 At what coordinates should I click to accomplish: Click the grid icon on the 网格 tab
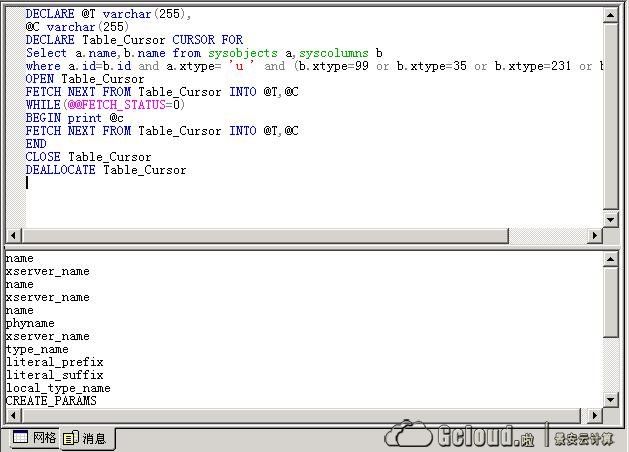click(20, 438)
